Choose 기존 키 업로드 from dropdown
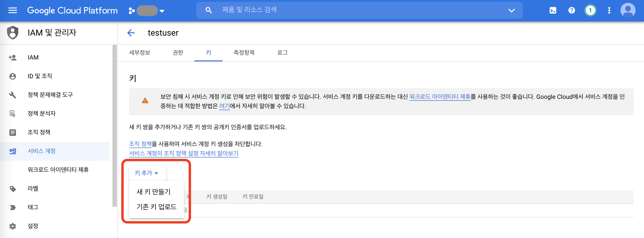Image resolution: width=644 pixels, height=238 pixels. [156, 207]
